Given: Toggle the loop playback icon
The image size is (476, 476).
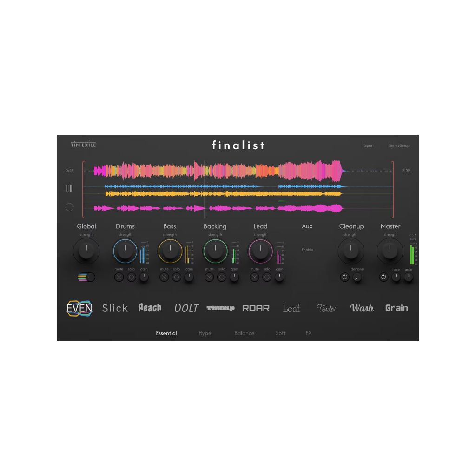Looking at the screenshot, I should (69, 207).
